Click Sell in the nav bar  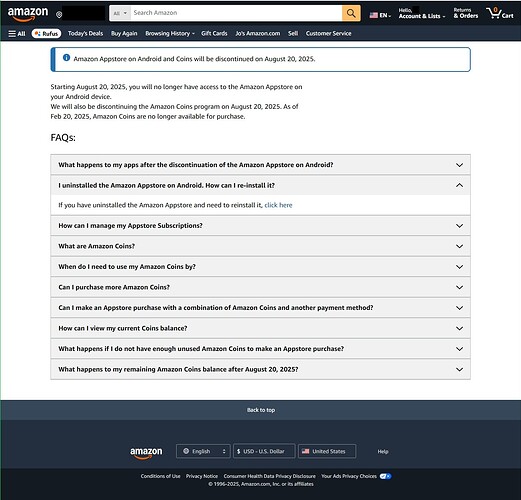[x=293, y=33]
